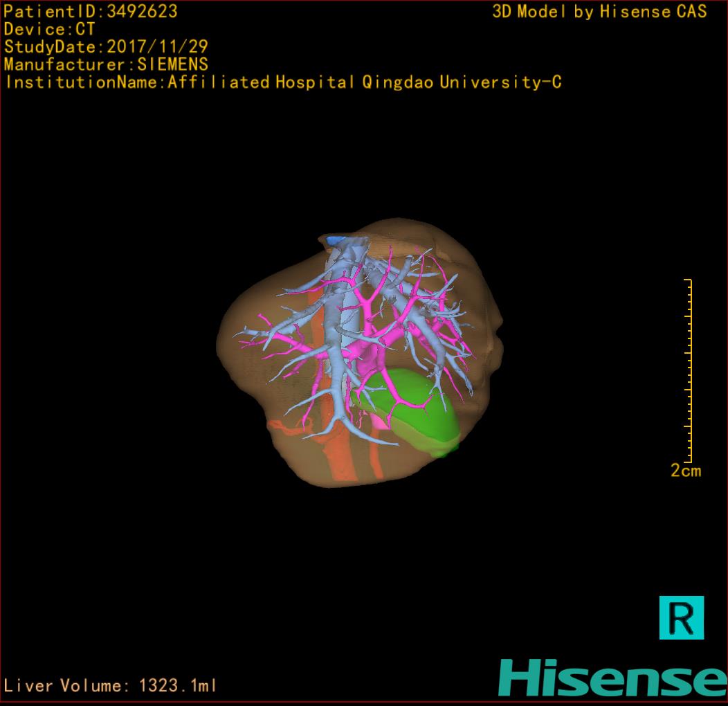Select the Device:CT text
Screen dimensions: 728x706
49,29
